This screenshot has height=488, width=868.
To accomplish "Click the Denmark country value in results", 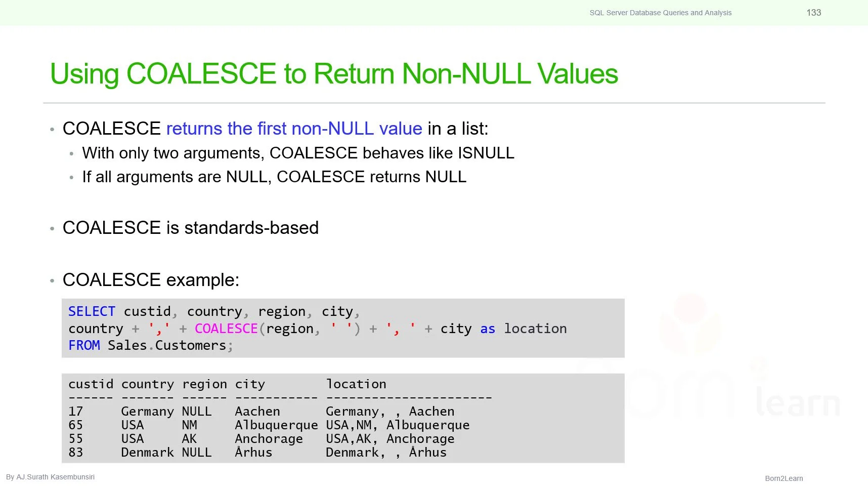I will [147, 453].
